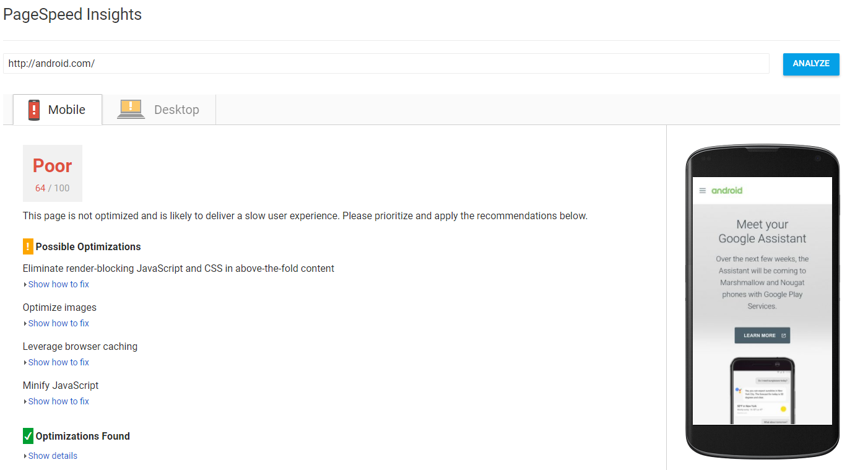The width and height of the screenshot is (868, 470).
Task: Click the android logo in phone preview
Action: coord(727,191)
